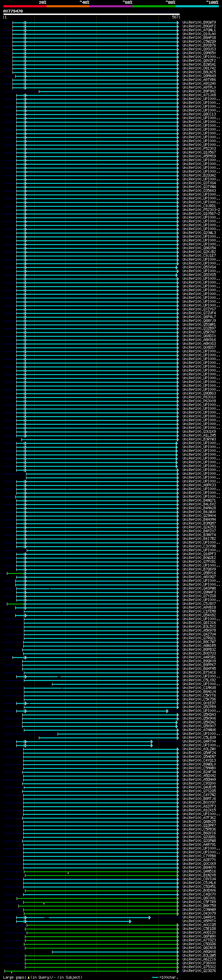Click UniRef100_B7S4C6 entry
Image resolution: width=222 pixels, height=980 pixels.
point(199,672)
